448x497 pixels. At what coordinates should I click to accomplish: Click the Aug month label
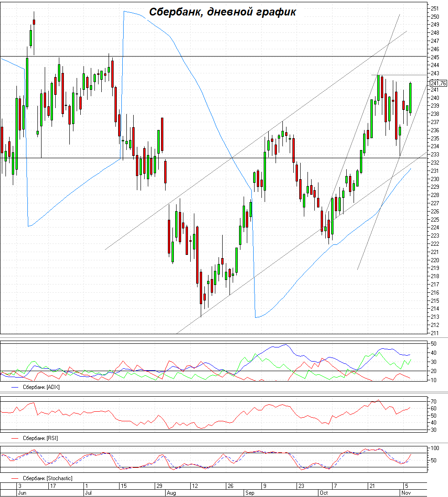[x=171, y=493]
